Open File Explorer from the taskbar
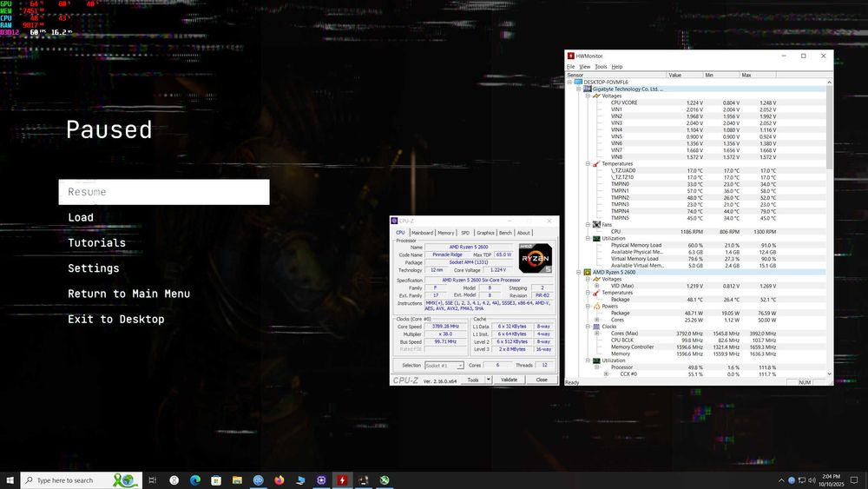 237,480
